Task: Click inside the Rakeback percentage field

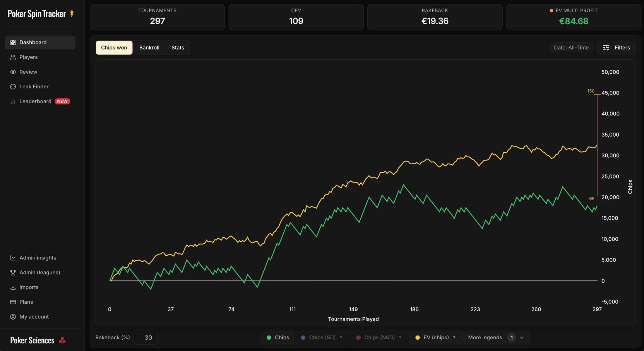Action: [146, 337]
